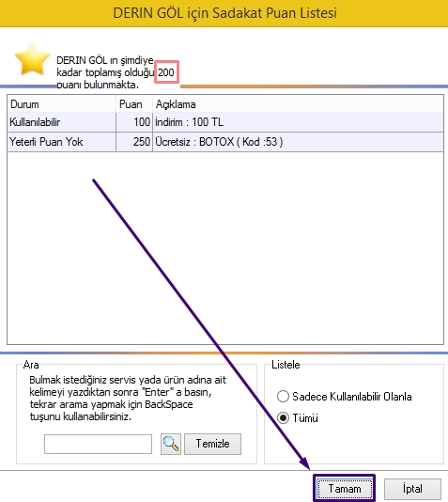
Task: Click the yellow star loyalty icon
Action: point(32,59)
